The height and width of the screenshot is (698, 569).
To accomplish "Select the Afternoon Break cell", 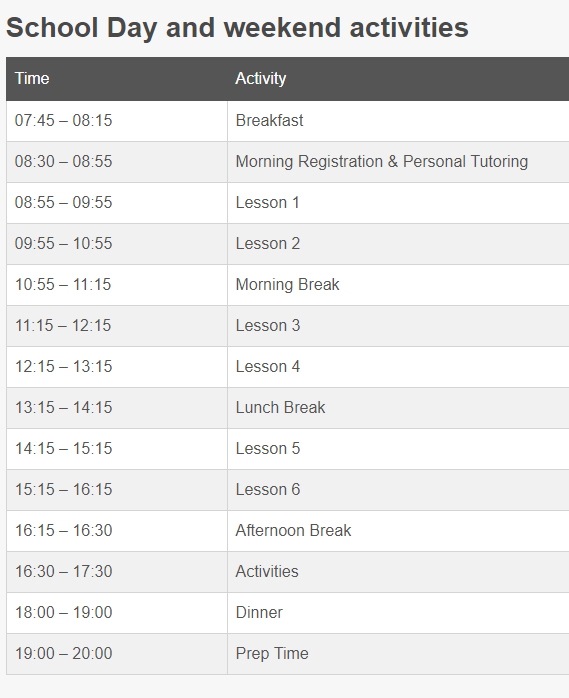I will [398, 531].
